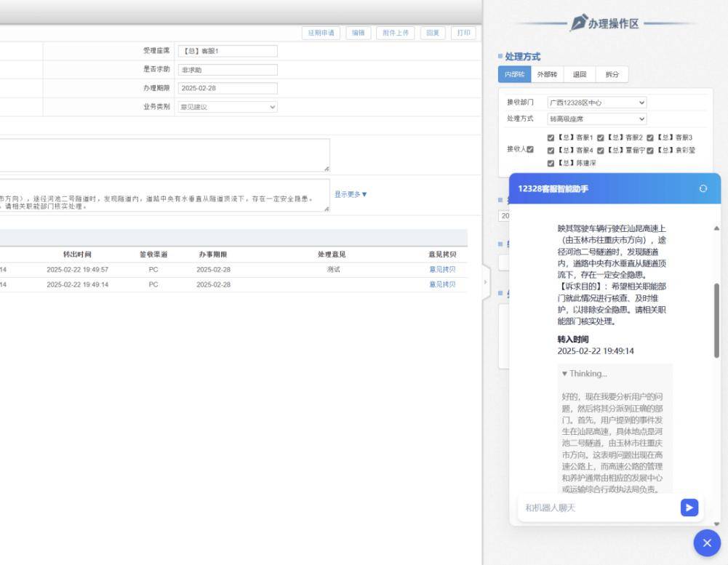The height and width of the screenshot is (565, 728).
Task: Toggle the 接收人 select-all checkbox
Action: point(530,150)
